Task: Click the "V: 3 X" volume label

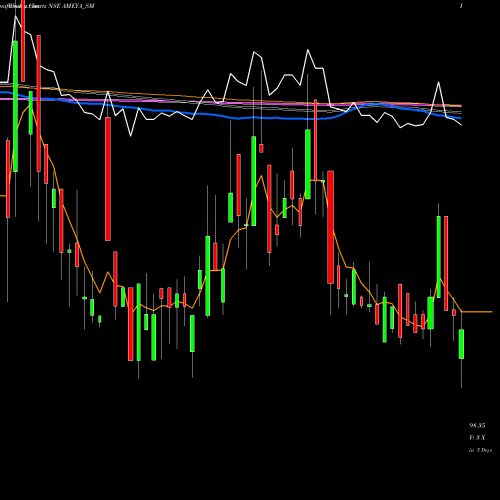Action: pos(477,438)
